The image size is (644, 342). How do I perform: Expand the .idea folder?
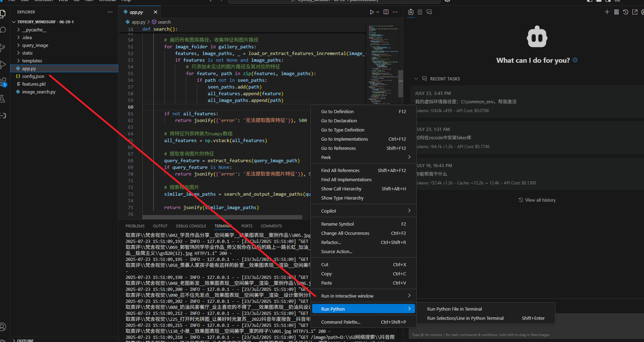pyautogui.click(x=18, y=37)
